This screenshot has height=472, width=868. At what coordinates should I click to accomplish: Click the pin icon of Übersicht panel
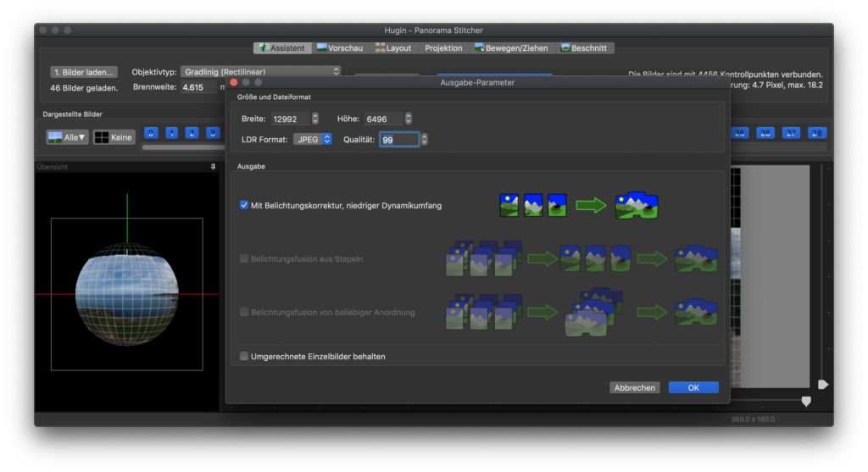[x=213, y=167]
